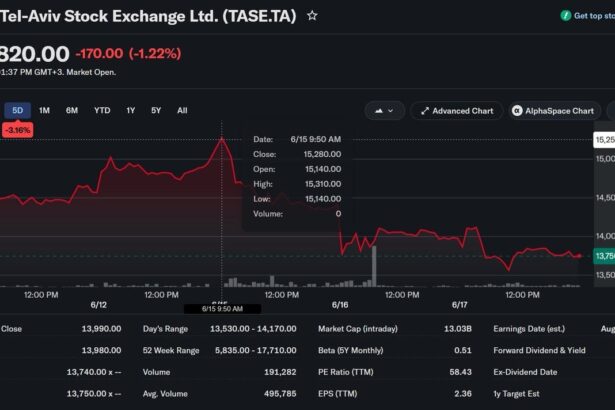Add TASE.TA to watchlist via star icon

tap(312, 16)
